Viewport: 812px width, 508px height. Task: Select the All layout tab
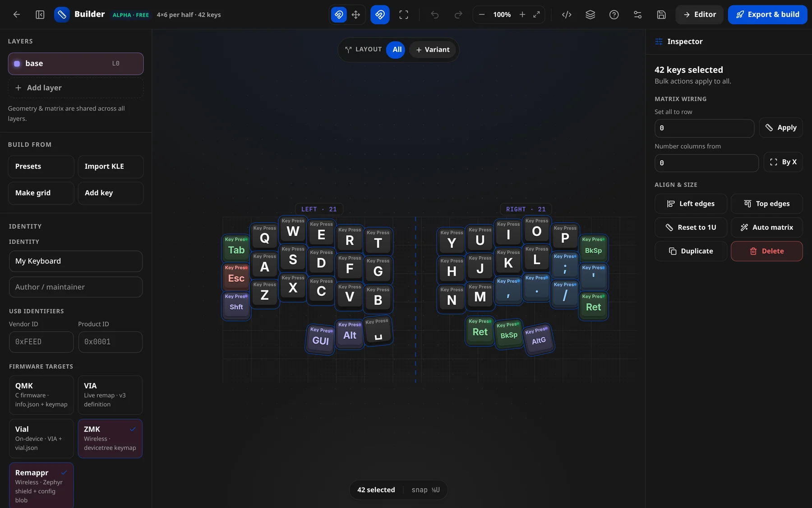click(x=397, y=50)
